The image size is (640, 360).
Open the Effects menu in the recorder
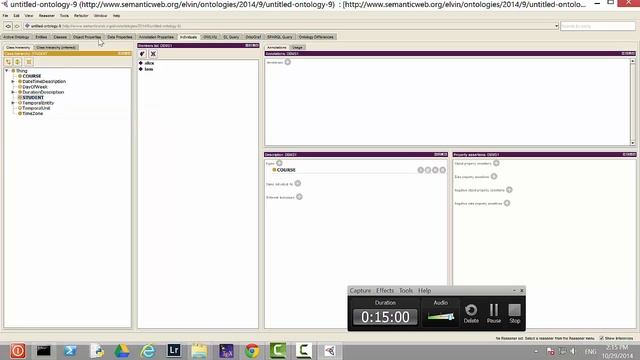click(385, 291)
